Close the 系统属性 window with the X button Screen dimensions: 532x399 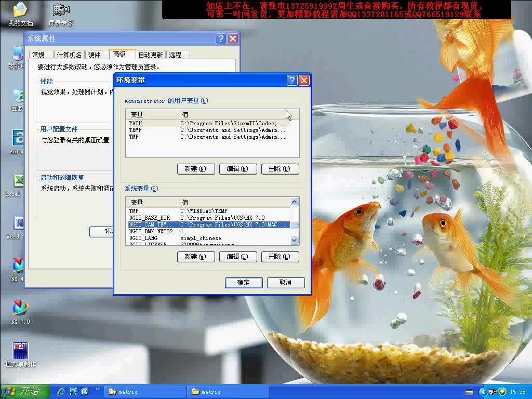pyautogui.click(x=233, y=38)
